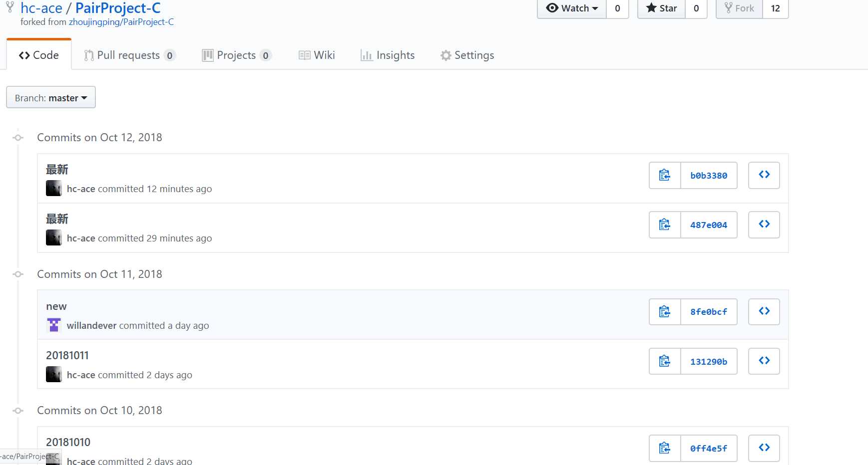The image size is (868, 465).
Task: Open the commit titled new
Action: pos(56,306)
